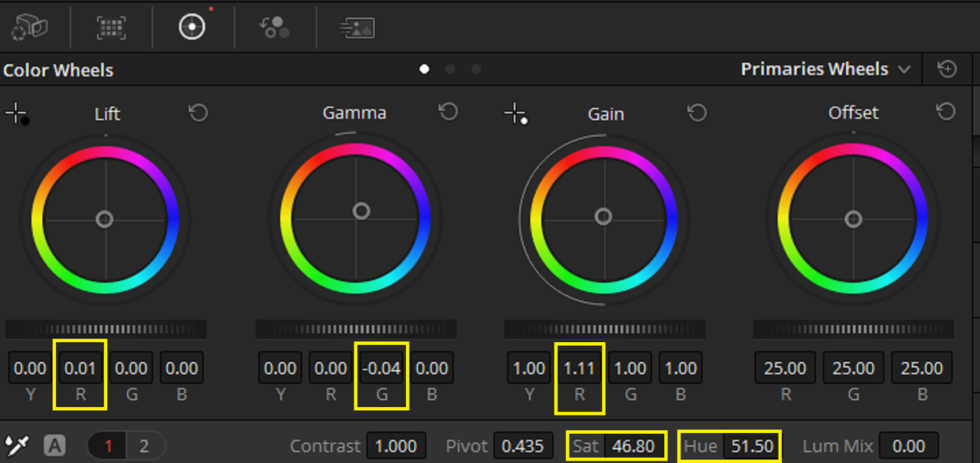Select the first wheels mode dot
This screenshot has width=980, height=463.
(425, 69)
